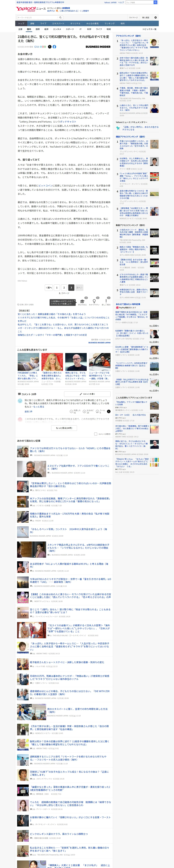This screenshot has height=868, width=174.
Task: Open the FIRE達成7人が教えてくれた thumbnail
Action: 28,362
